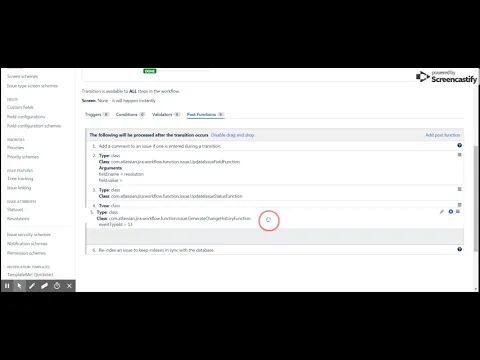Open Resolutions in sidebar
Viewport: 480px width, 360px height.
[x=18, y=219]
